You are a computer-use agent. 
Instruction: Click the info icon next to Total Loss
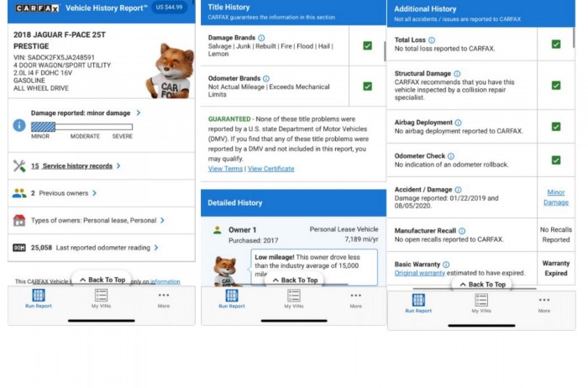coord(432,39)
